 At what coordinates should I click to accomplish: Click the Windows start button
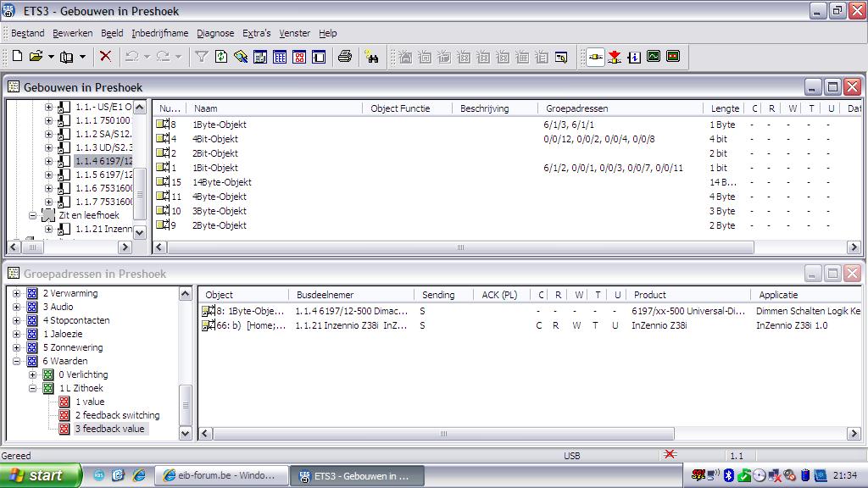41,475
